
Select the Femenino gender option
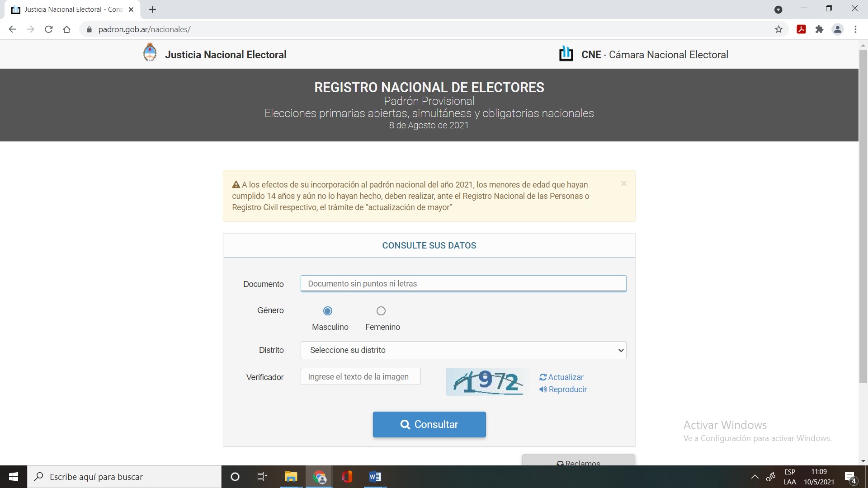[381, 311]
